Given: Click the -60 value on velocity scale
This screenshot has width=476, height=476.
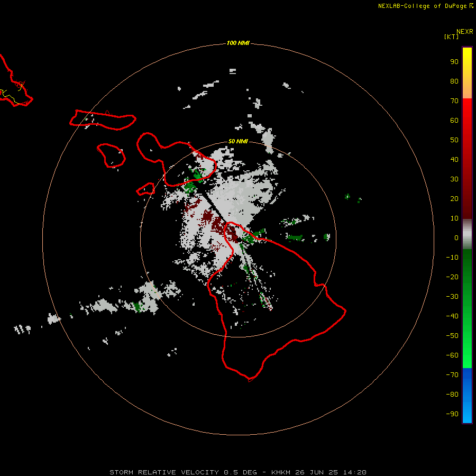Looking at the screenshot, I should pyautogui.click(x=452, y=355).
